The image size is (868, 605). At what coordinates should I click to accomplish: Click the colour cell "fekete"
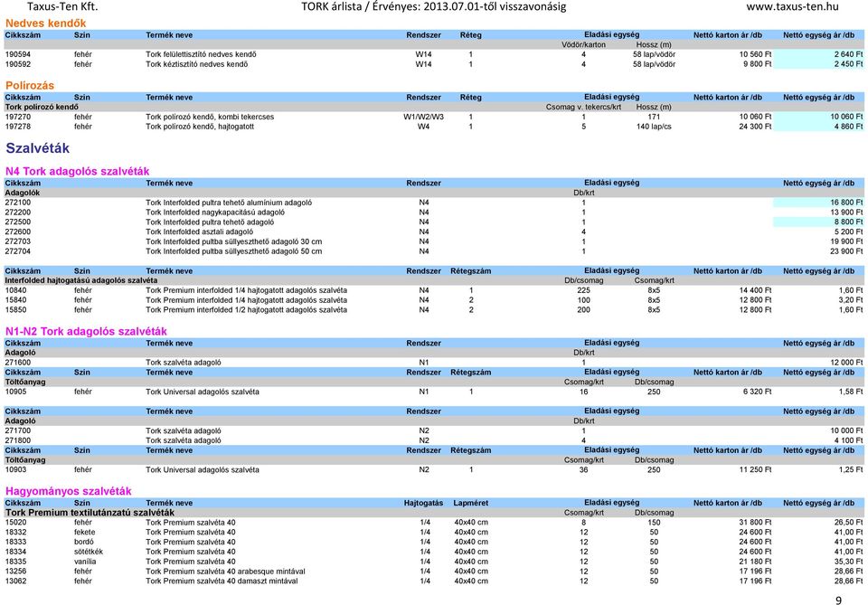point(85,533)
